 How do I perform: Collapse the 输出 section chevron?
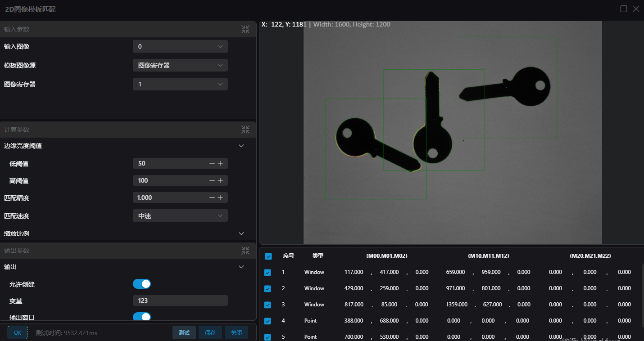[241, 267]
